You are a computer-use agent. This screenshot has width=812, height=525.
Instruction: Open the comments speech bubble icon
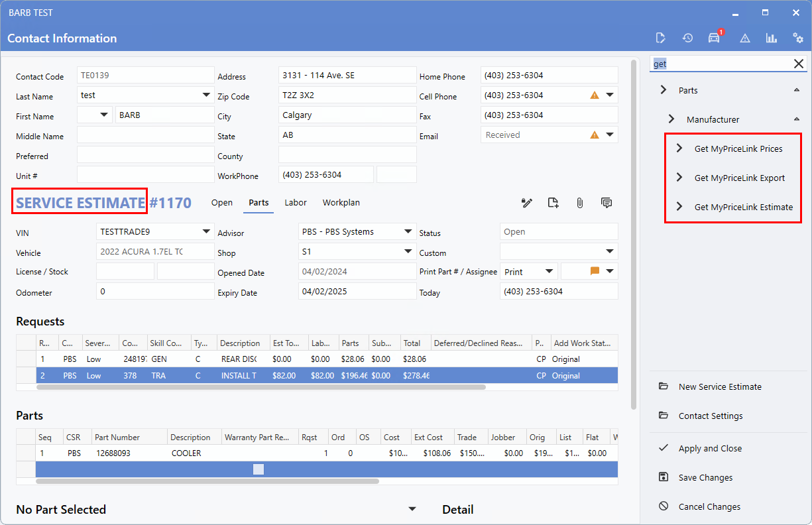pyautogui.click(x=606, y=203)
